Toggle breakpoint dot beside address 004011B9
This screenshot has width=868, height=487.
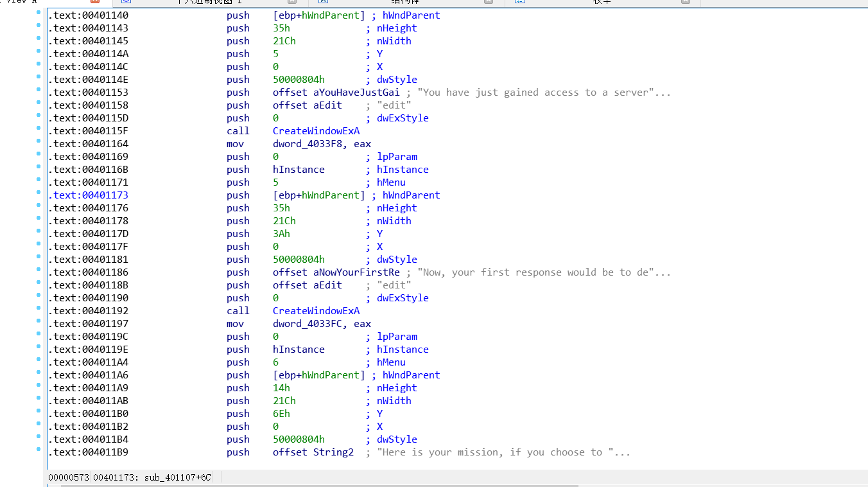39,449
